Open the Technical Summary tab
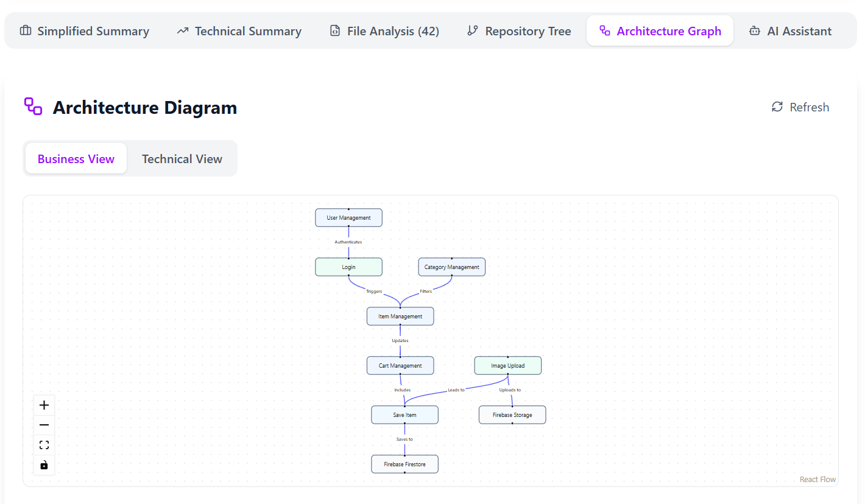 point(238,30)
